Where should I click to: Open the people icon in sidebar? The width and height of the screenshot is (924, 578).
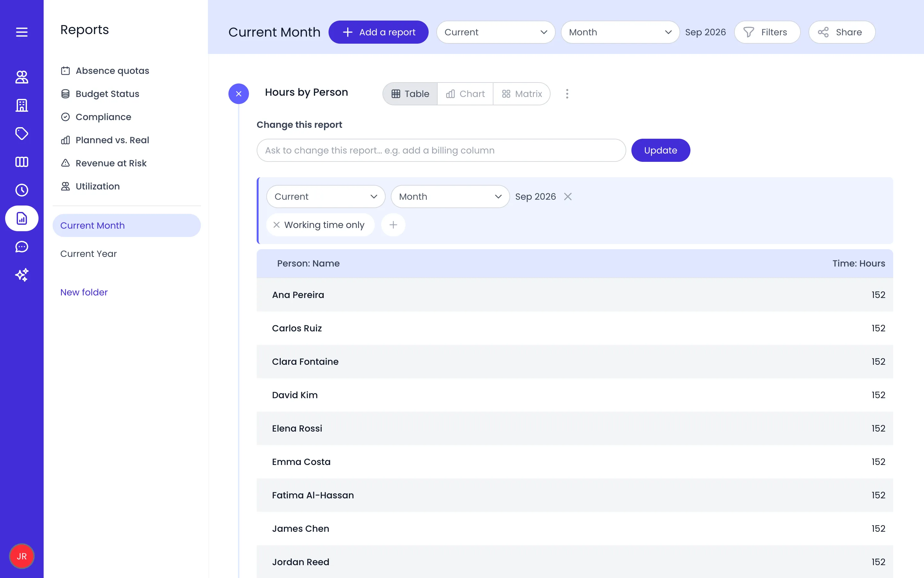tap(22, 77)
